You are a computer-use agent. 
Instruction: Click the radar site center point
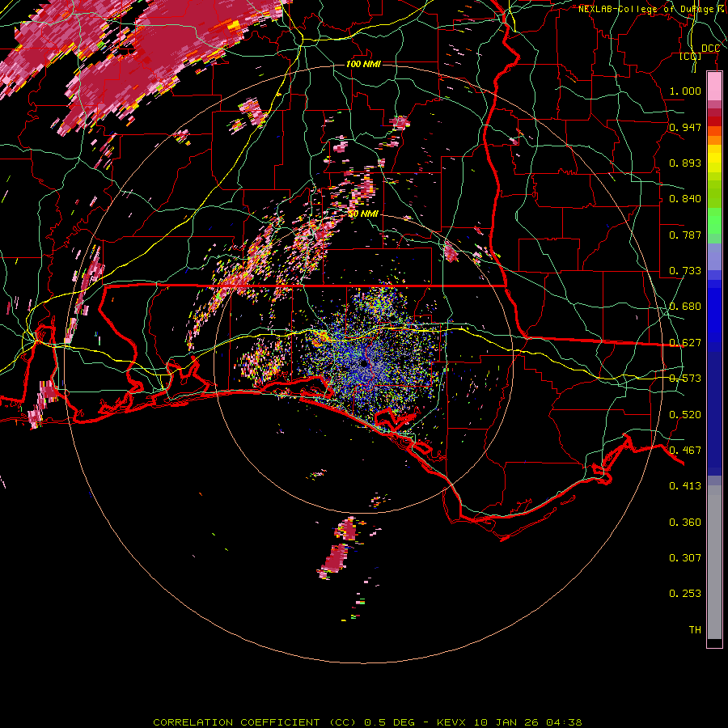click(364, 364)
